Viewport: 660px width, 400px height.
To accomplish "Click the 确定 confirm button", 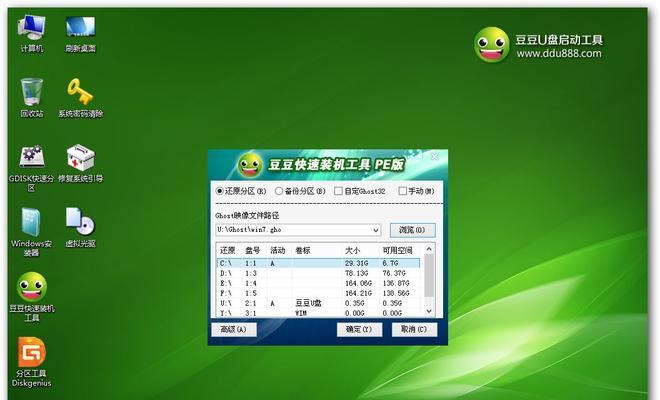I will coord(359,329).
